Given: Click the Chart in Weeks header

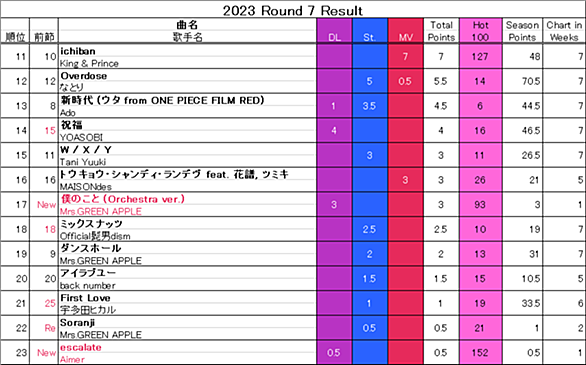Looking at the screenshot, I should (564, 31).
